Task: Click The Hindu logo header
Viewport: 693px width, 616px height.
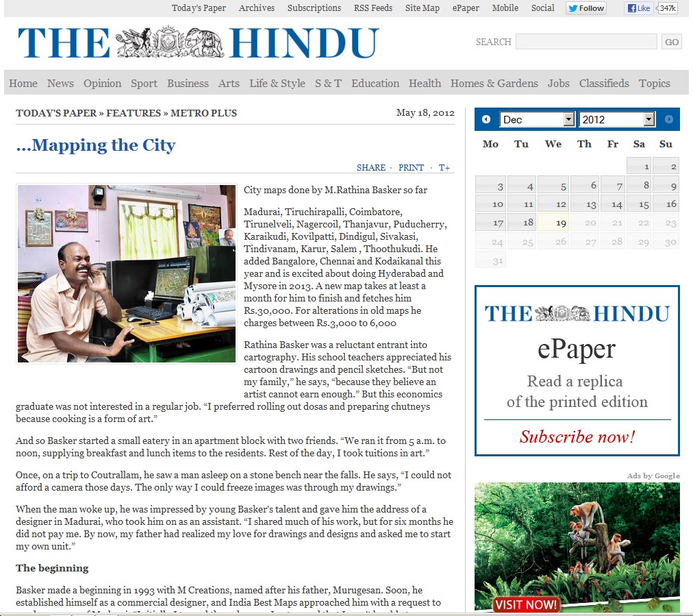Action: [x=198, y=42]
